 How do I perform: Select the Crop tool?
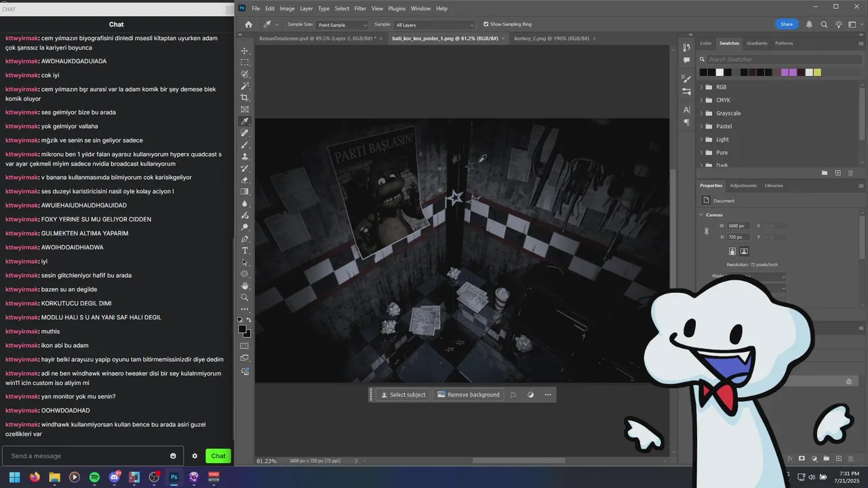(245, 98)
